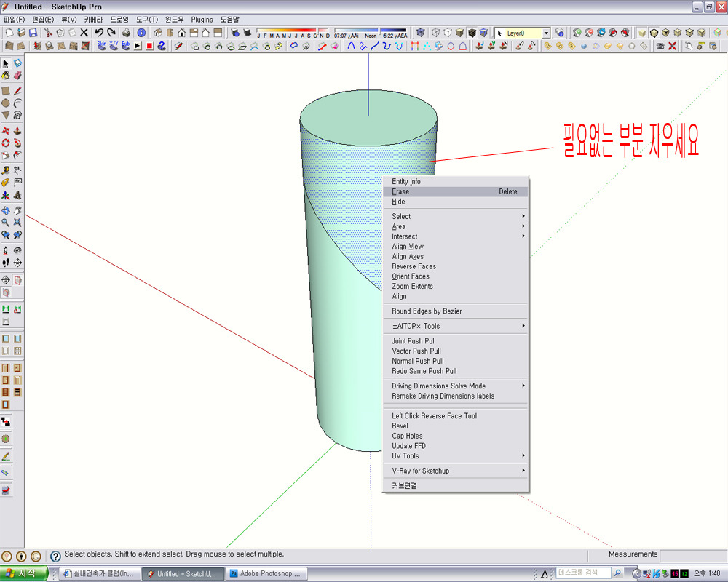Open the Plugins menu

click(x=202, y=20)
